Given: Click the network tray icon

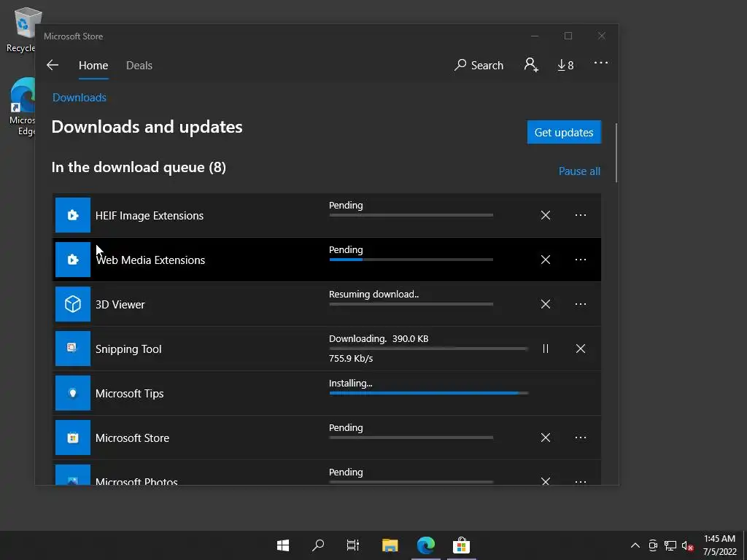Looking at the screenshot, I should 671,545.
